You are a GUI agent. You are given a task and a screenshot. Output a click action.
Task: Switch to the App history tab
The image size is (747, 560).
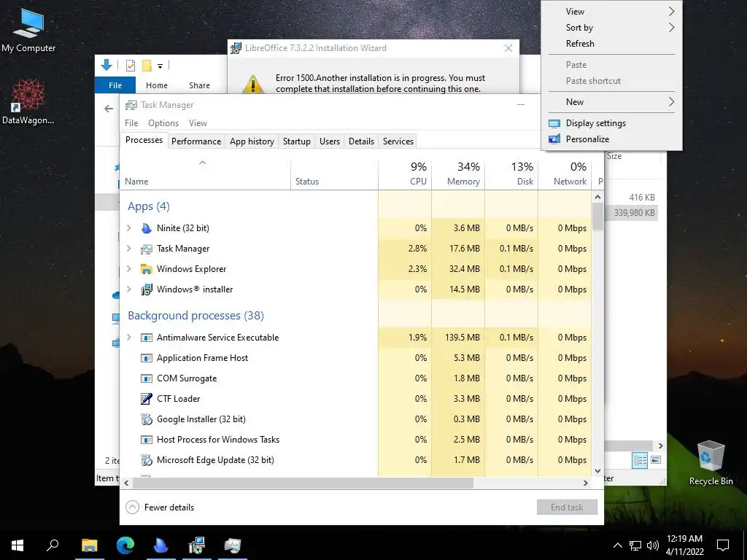pos(252,141)
